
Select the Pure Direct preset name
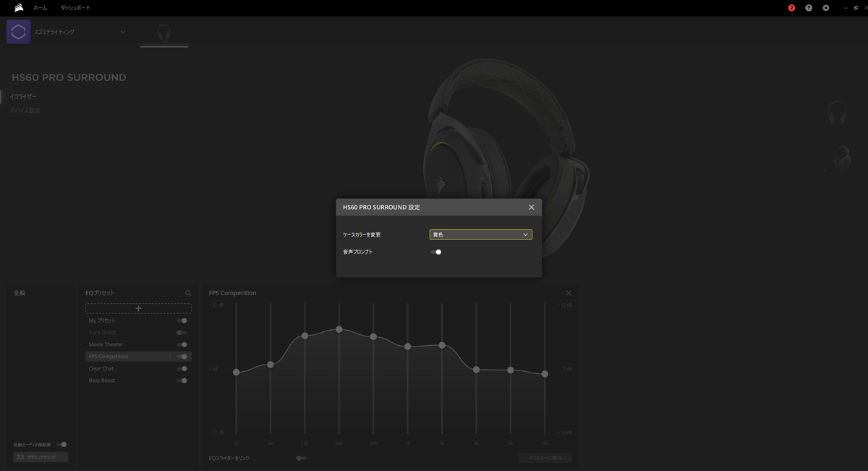point(102,333)
